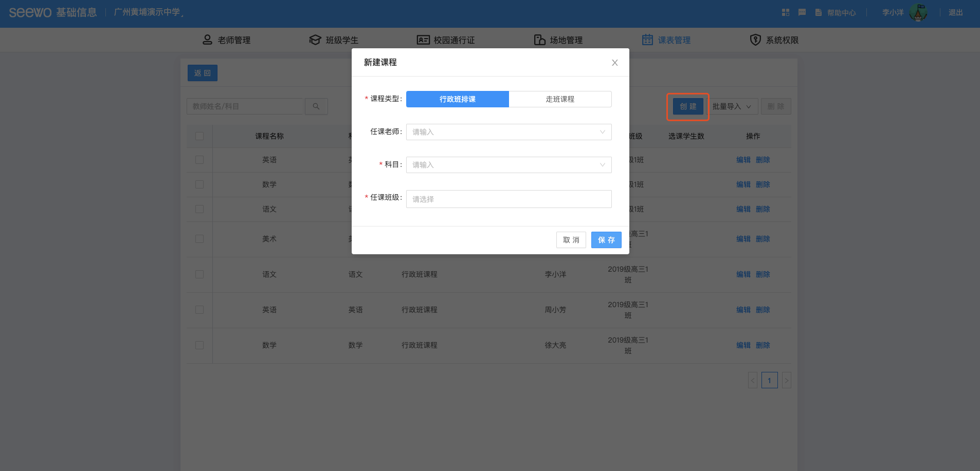The width and height of the screenshot is (980, 471).
Task: Click 删除 in first 英语 row
Action: point(763,160)
